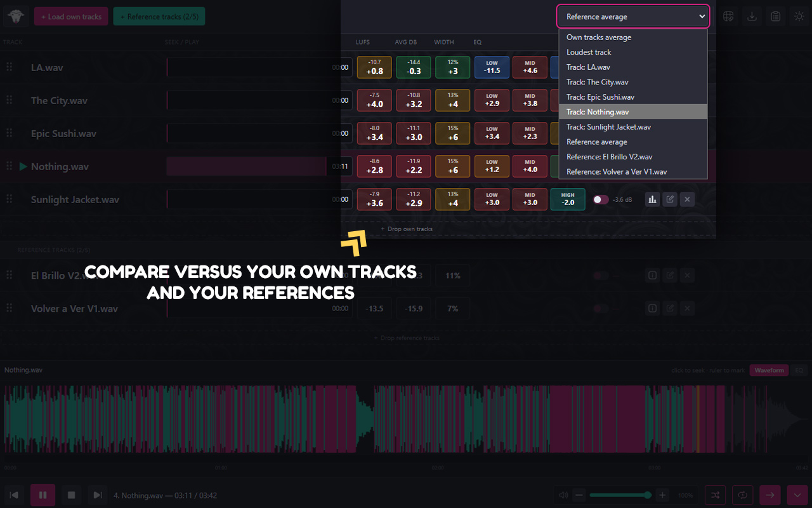Screen dimensions: 812x508
Task: Click '+ Drop own tracks' area
Action: pyautogui.click(x=407, y=229)
